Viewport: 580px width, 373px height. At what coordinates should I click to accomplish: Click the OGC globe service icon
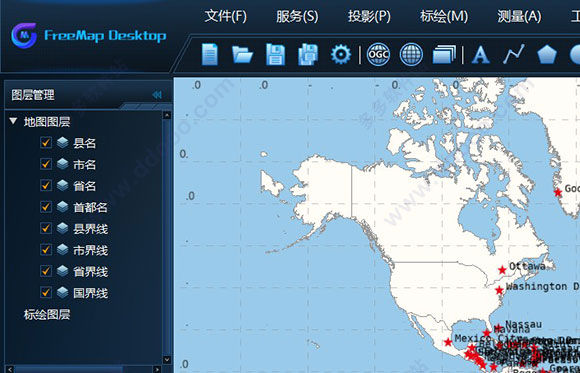(378, 54)
